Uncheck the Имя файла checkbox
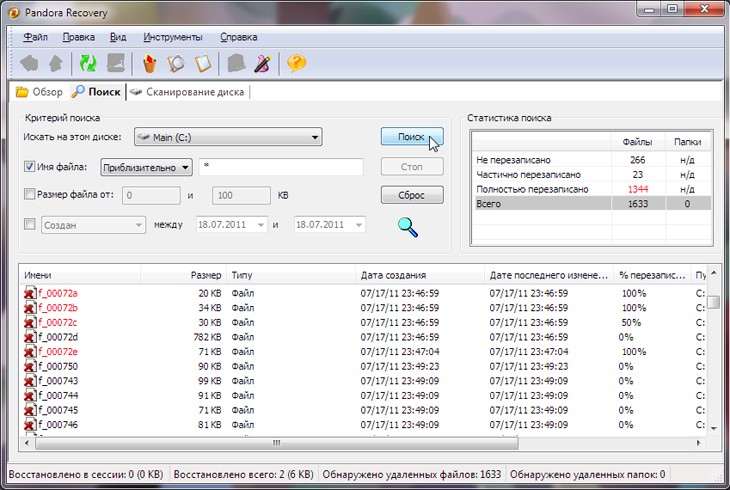This screenshot has width=730, height=490. point(29,166)
